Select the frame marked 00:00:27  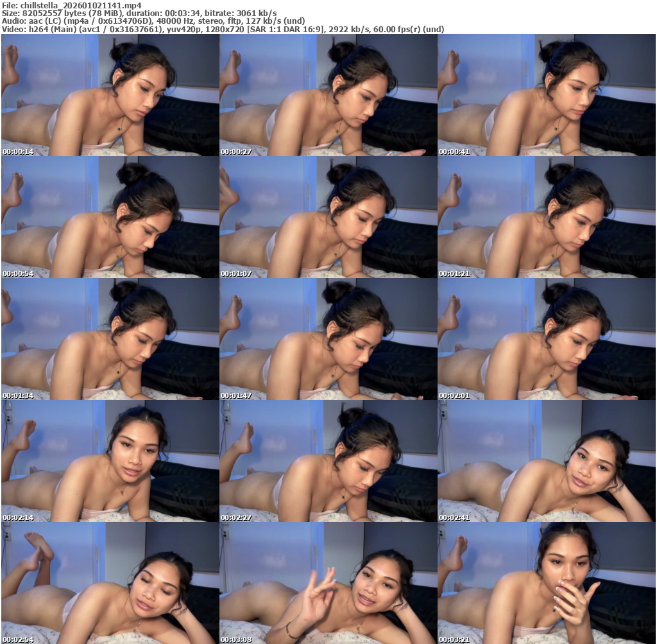(328, 95)
